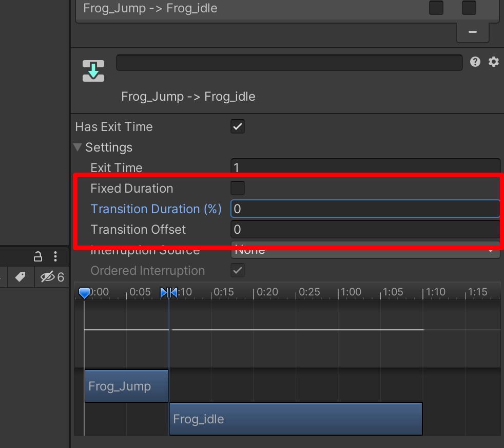Select the Frog_Jump clip bar
Image resolution: width=504 pixels, height=448 pixels.
(126, 386)
